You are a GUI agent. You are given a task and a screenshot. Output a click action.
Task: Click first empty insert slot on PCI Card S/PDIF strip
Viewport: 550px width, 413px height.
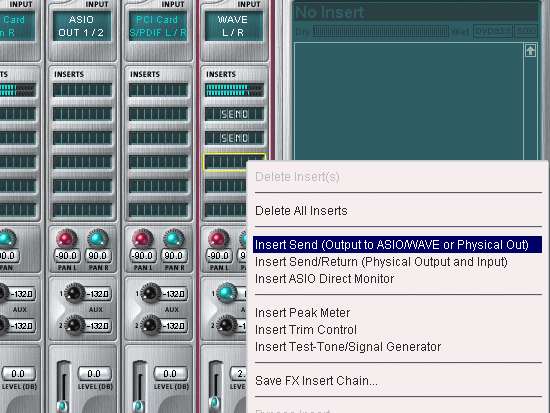[159, 90]
